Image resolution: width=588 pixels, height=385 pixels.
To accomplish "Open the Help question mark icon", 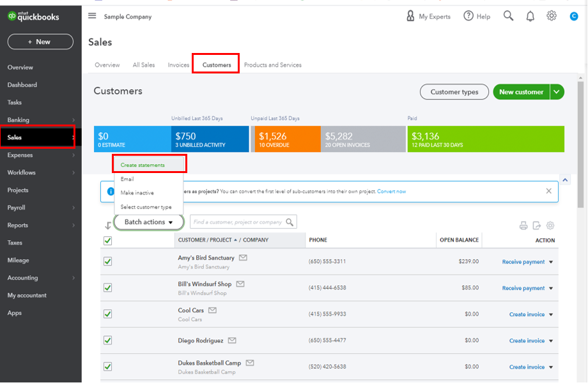I will click(x=468, y=16).
